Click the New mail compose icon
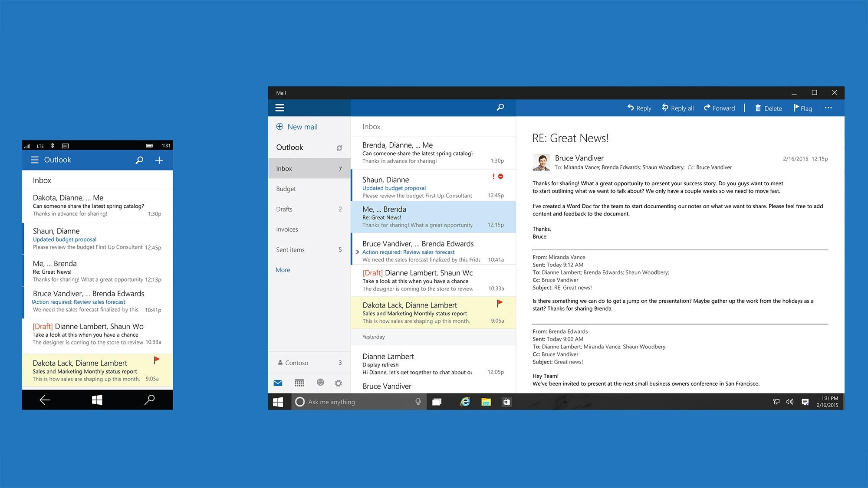Viewport: 868px width, 488px height. pos(279,126)
